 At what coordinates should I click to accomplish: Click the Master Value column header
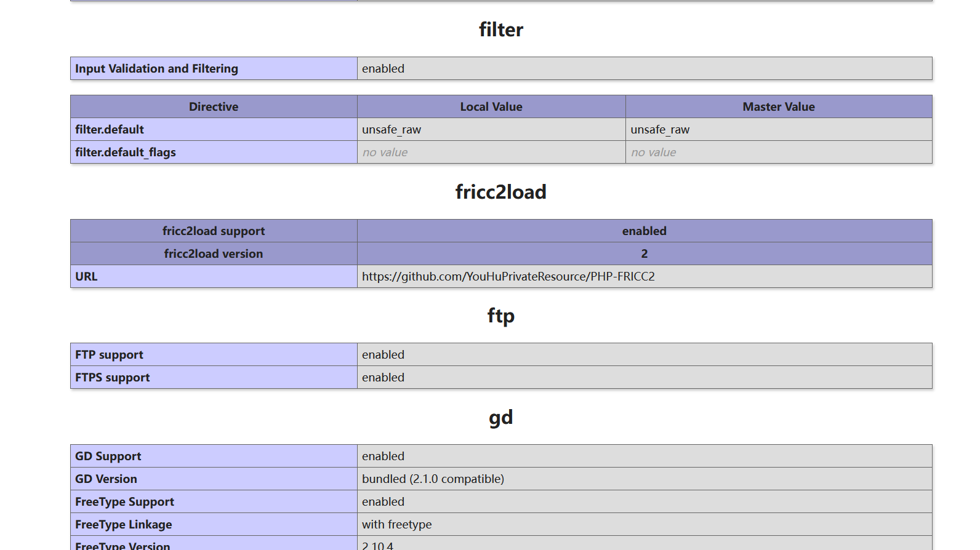pos(779,106)
